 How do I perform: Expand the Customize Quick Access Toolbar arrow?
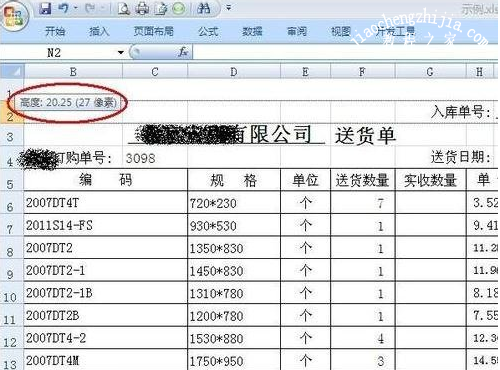(229, 7)
